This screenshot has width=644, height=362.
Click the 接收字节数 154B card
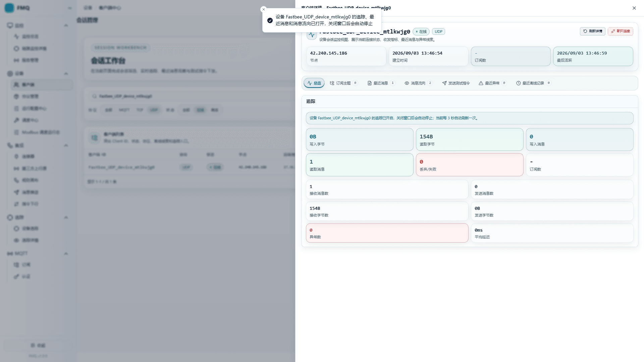coord(387,211)
